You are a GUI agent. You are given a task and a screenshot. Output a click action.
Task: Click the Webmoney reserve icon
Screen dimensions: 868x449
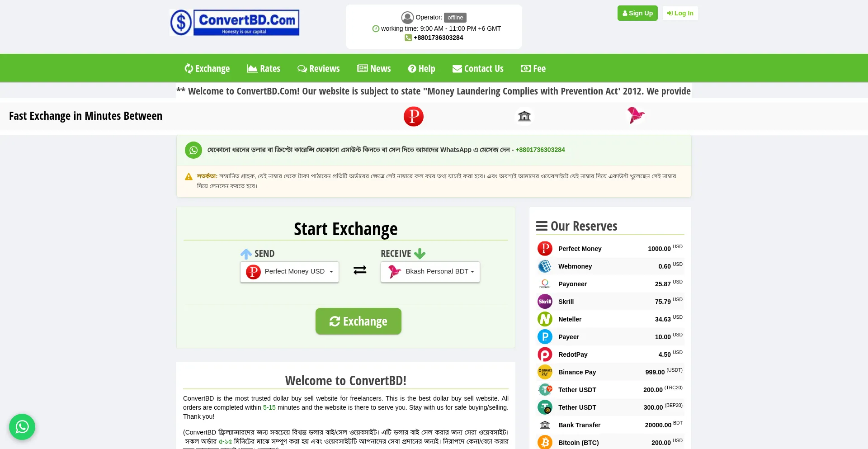(545, 266)
